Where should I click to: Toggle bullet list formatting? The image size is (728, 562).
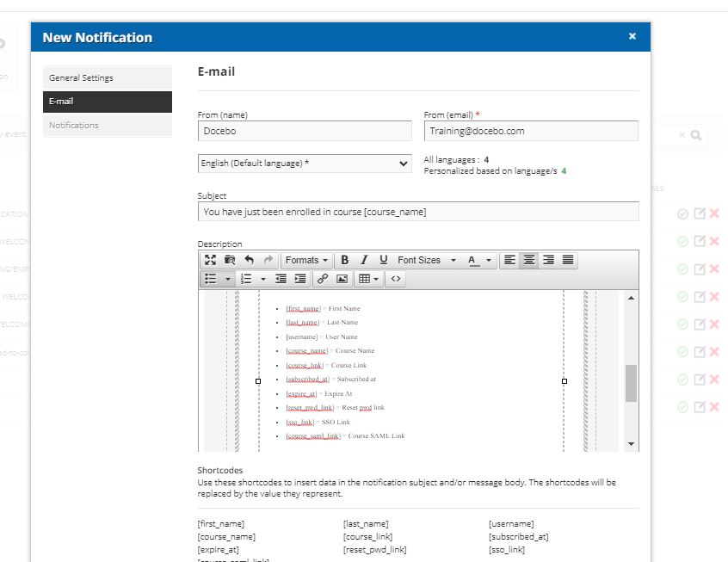tap(211, 279)
